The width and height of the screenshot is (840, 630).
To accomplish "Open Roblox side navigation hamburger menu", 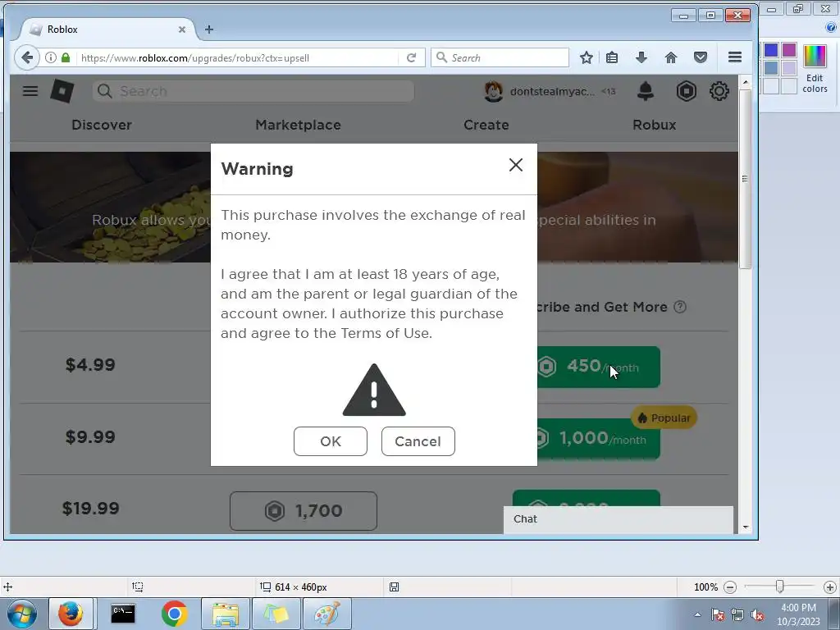I will 30,91.
